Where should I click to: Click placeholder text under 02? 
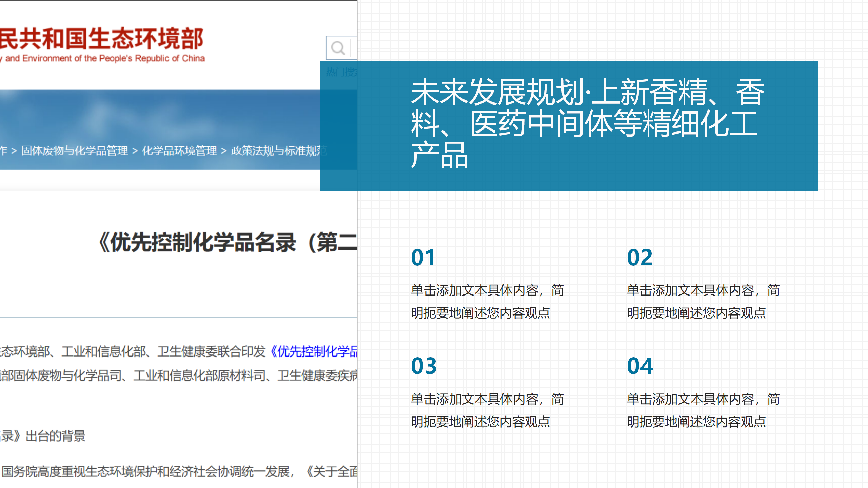pos(703,302)
